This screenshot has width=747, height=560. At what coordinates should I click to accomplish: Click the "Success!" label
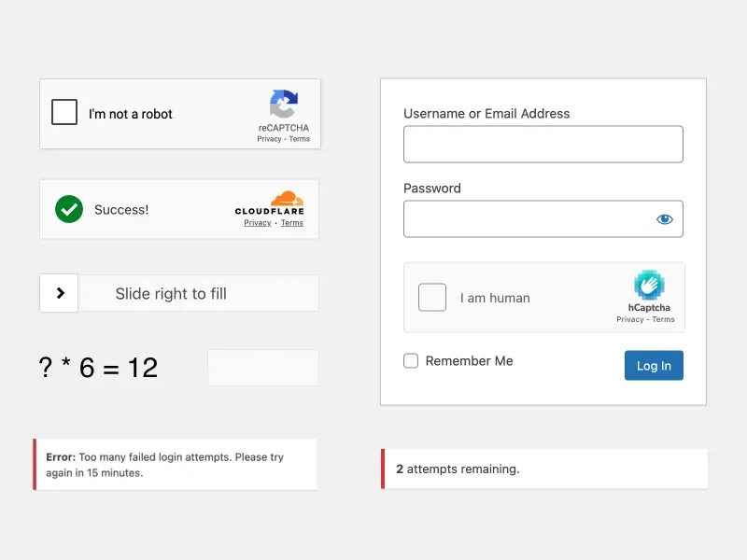[121, 209]
